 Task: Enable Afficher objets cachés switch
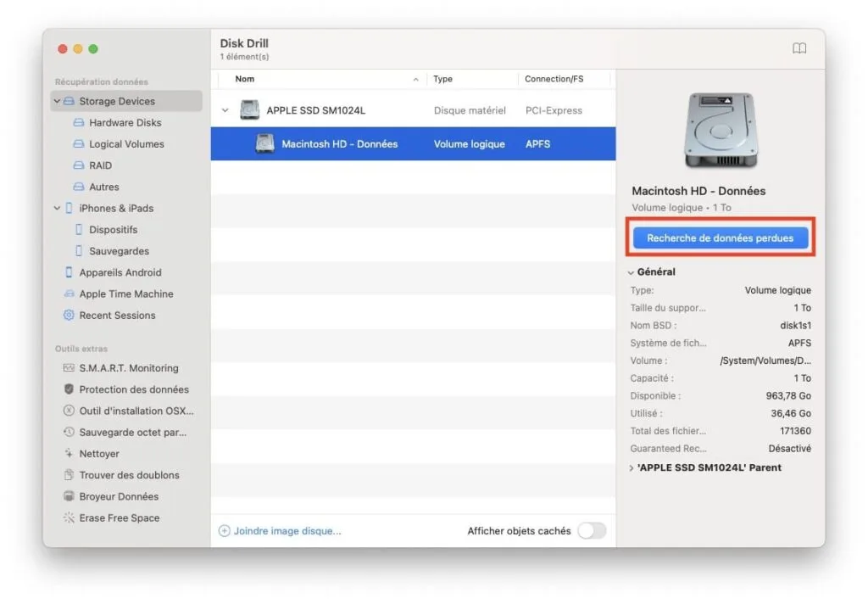click(x=592, y=529)
